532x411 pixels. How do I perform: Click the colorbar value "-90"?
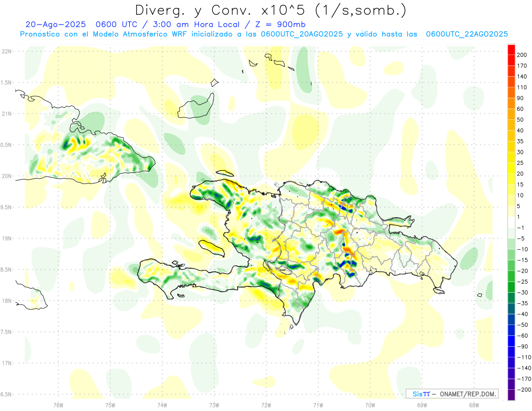(522, 347)
